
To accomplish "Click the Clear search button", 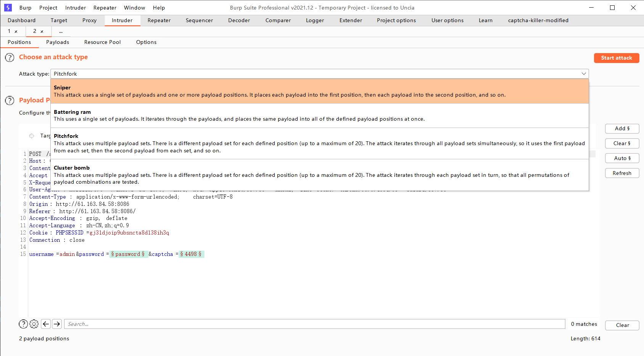I will tap(622, 325).
